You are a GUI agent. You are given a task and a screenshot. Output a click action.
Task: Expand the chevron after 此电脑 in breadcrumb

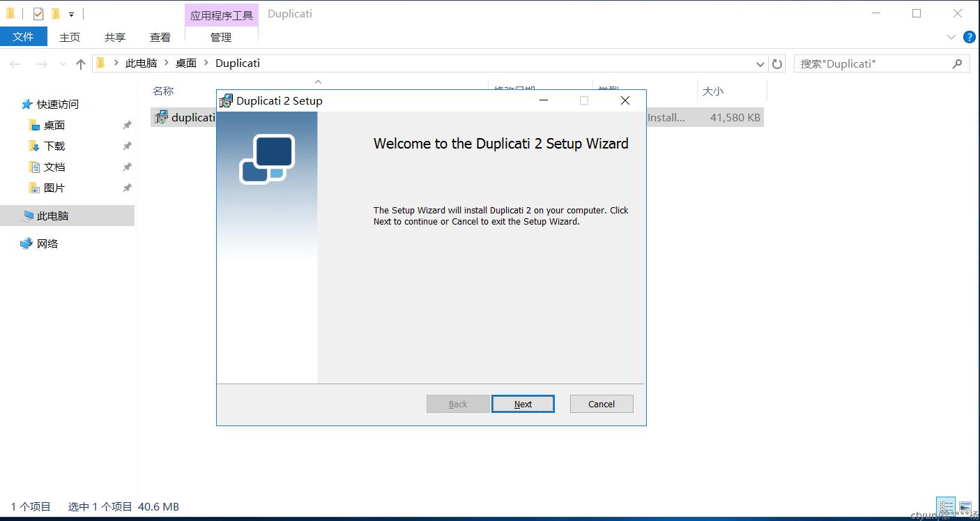coord(167,63)
